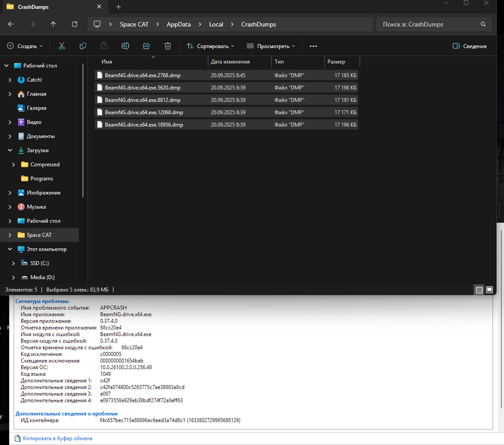Go forward with the right arrow
Image resolution: width=504 pixels, height=445 pixels.
point(32,24)
